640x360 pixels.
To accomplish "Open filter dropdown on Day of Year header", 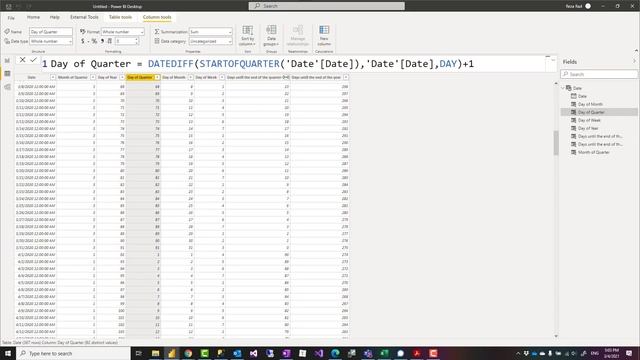I will [122, 77].
